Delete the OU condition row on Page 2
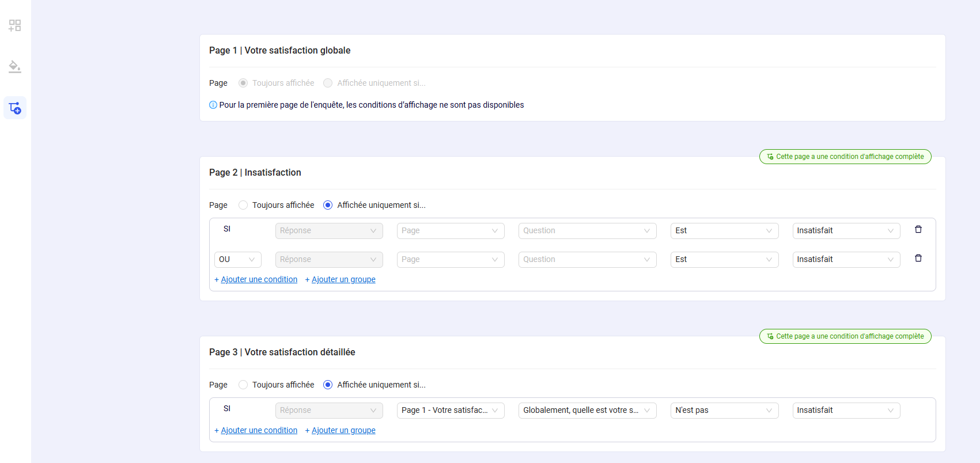 [918, 258]
